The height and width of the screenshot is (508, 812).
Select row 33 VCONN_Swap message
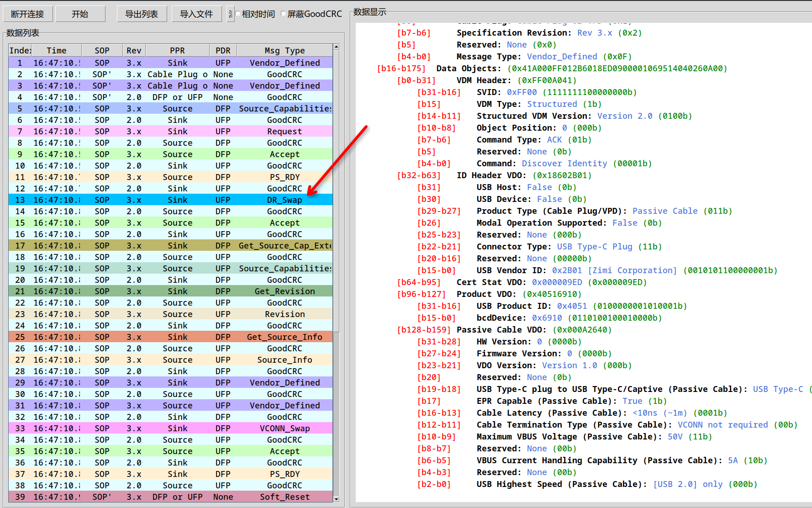(x=170, y=428)
